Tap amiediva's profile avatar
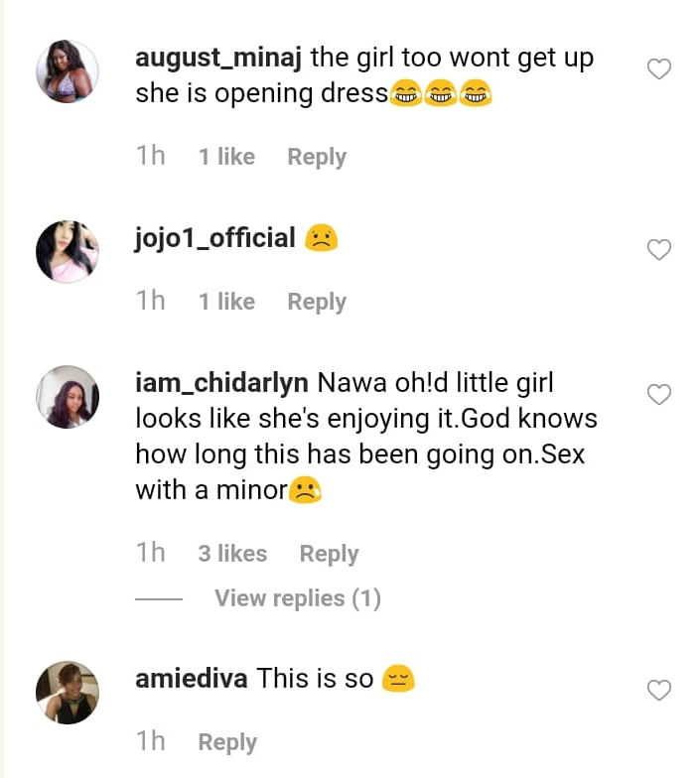The height and width of the screenshot is (778, 700). 68,692
